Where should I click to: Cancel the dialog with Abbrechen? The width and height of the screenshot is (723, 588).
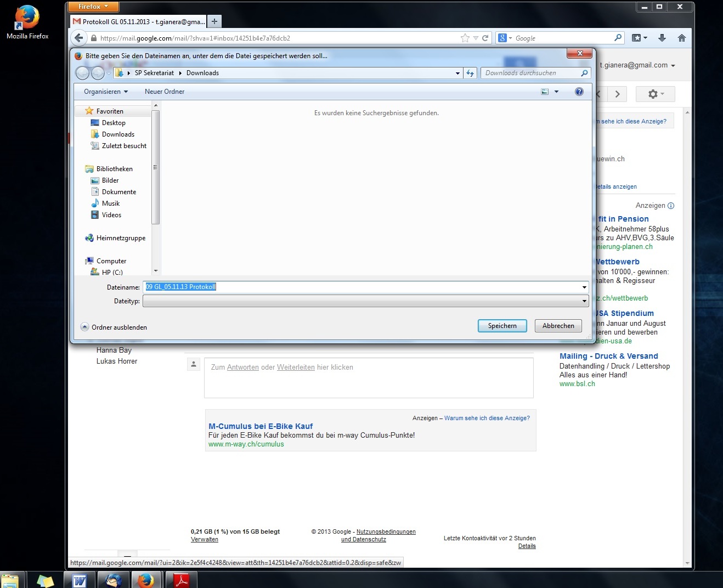tap(558, 326)
